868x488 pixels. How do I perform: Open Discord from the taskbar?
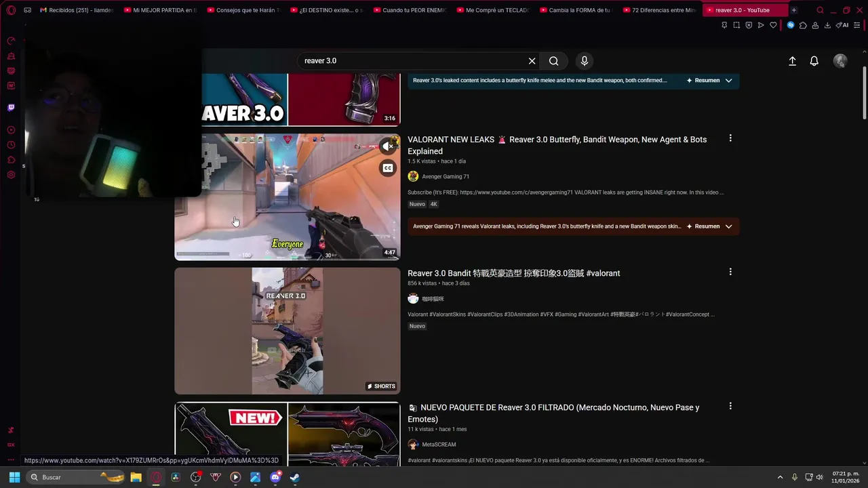[275, 477]
